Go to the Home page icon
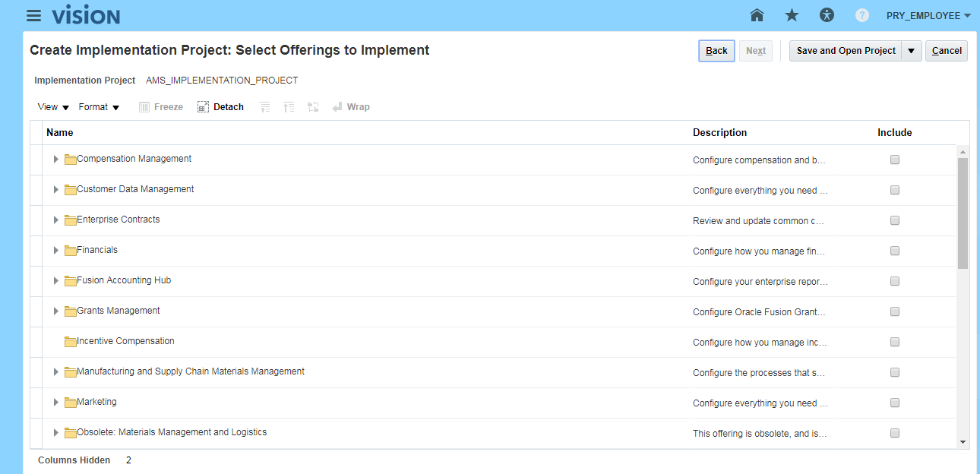Image resolution: width=980 pixels, height=474 pixels. 757,15
